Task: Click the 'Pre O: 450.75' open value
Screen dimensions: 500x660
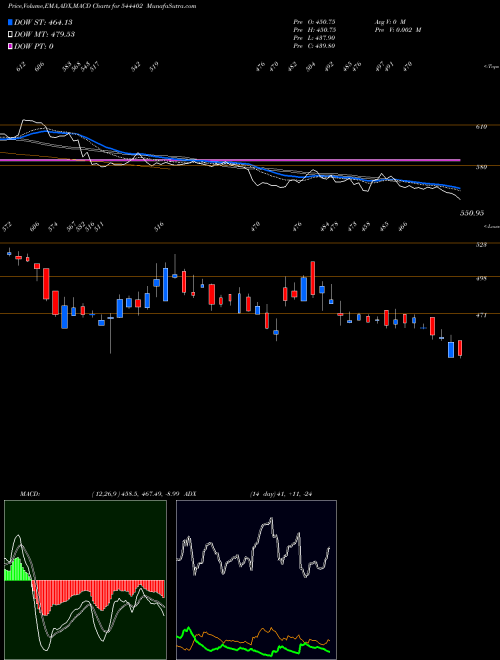Action: pyautogui.click(x=314, y=21)
